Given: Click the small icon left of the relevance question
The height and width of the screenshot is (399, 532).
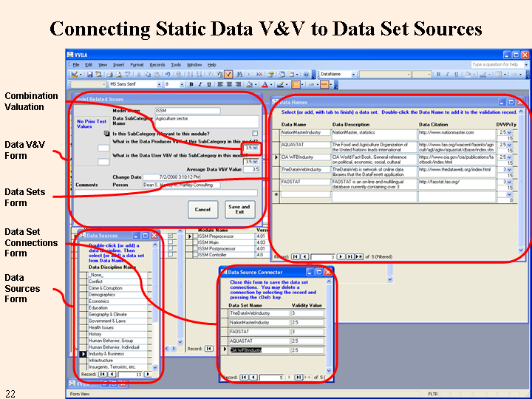Looking at the screenshot, I should [106, 133].
